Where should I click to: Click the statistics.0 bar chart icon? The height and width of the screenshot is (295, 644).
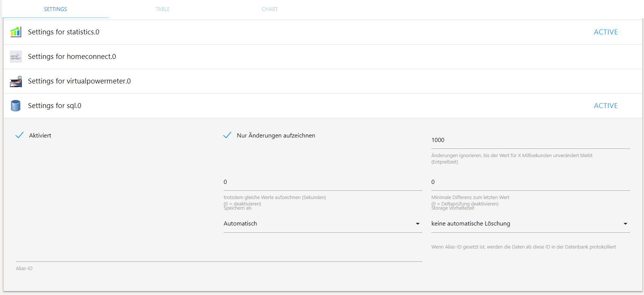15,32
